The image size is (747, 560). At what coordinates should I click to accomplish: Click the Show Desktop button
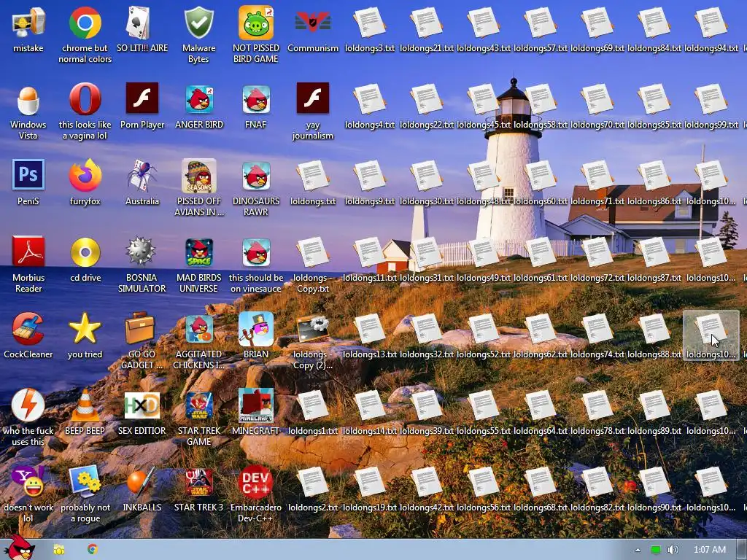[742, 550]
